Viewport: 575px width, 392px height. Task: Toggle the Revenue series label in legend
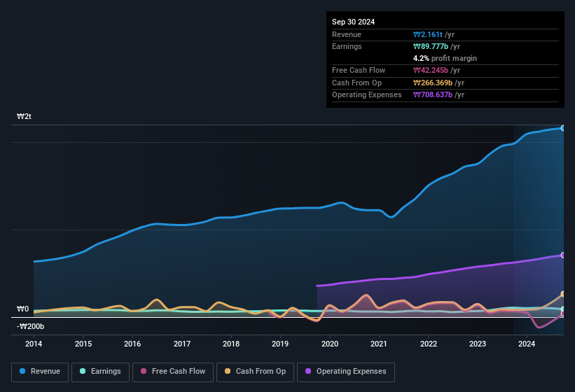click(x=44, y=372)
